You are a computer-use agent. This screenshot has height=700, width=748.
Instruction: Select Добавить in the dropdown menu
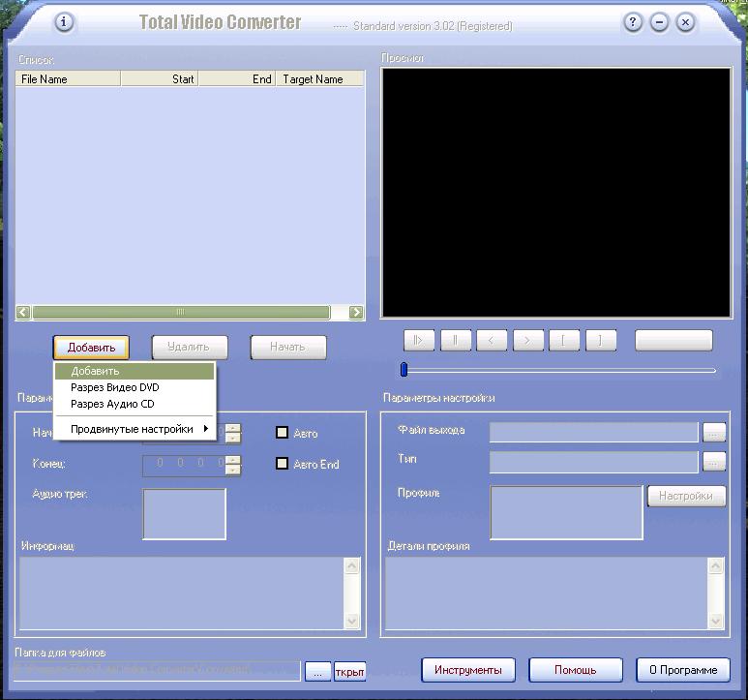tap(135, 371)
